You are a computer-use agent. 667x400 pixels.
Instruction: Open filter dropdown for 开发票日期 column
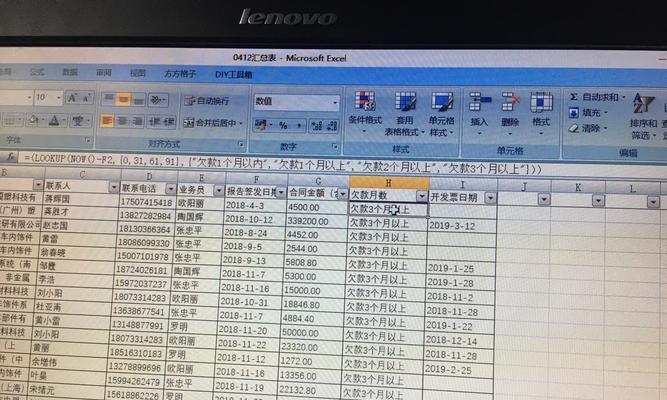point(490,198)
